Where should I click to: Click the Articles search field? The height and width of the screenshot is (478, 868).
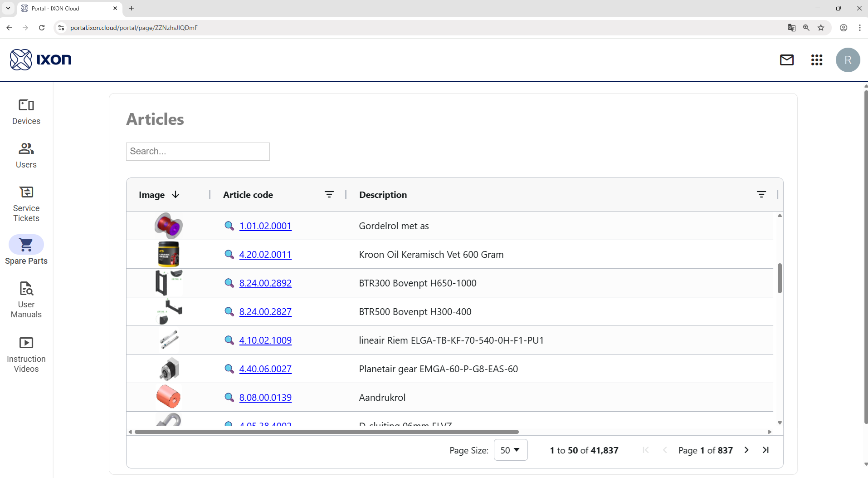198,152
